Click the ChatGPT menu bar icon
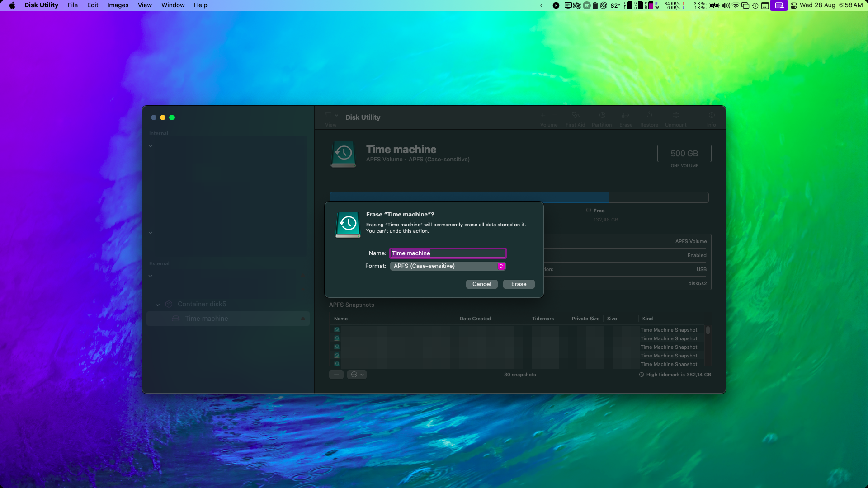The height and width of the screenshot is (488, 868). pos(604,5)
